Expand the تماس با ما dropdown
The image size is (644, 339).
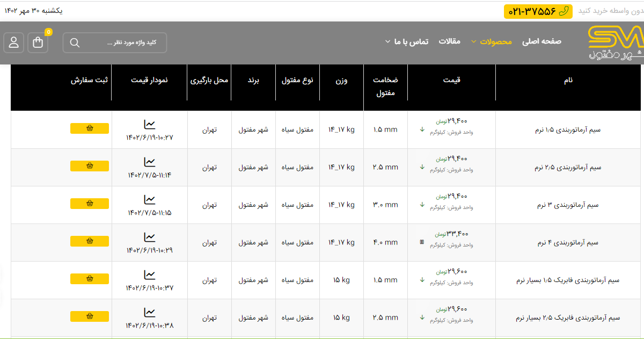coord(407,42)
